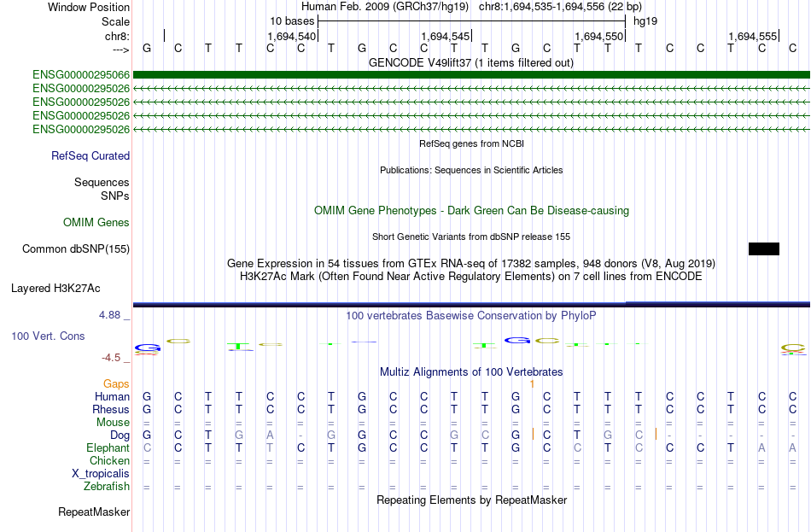
Task: Open Common dbSNP(155) track settings label
Action: coord(76,249)
